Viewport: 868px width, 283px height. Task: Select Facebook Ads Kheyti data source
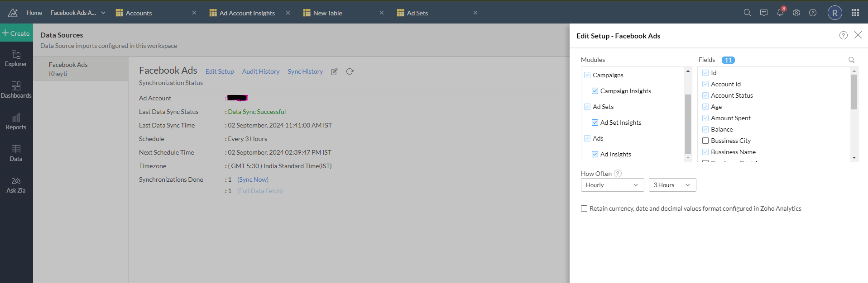click(x=81, y=69)
